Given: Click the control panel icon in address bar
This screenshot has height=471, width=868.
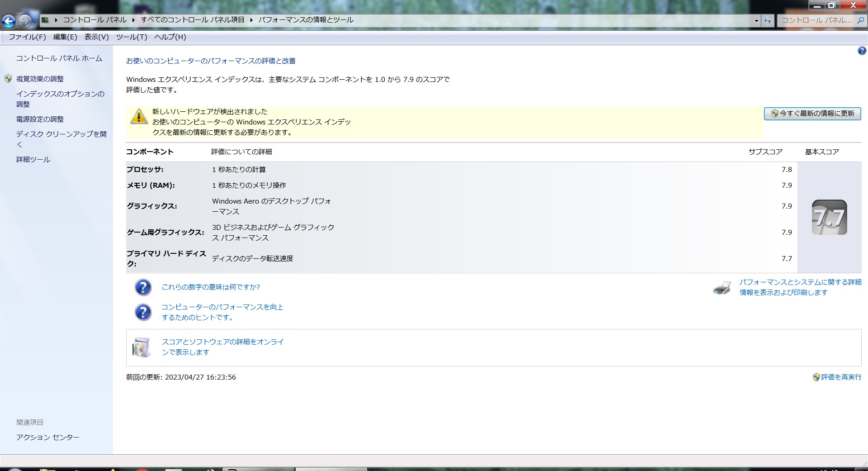Looking at the screenshot, I should tap(45, 20).
